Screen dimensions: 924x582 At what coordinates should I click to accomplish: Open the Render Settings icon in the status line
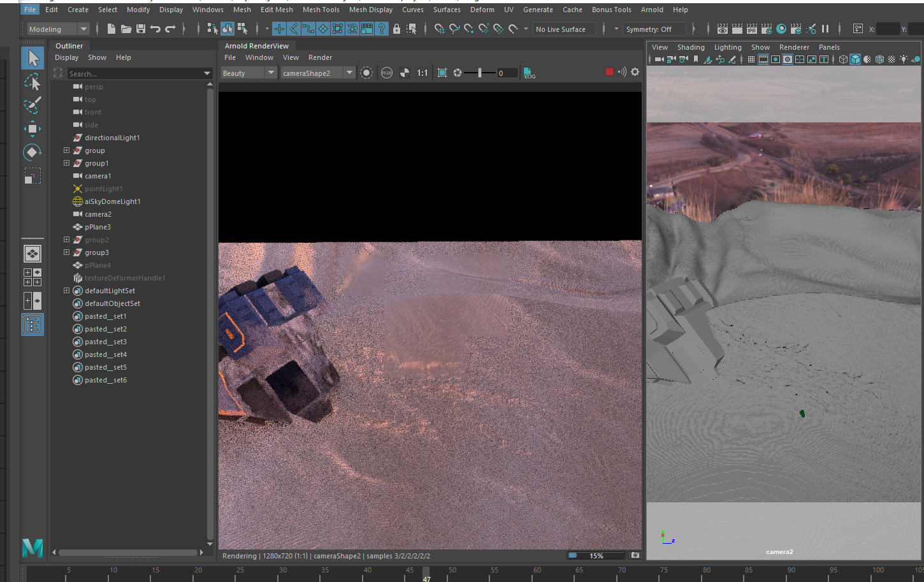point(767,29)
